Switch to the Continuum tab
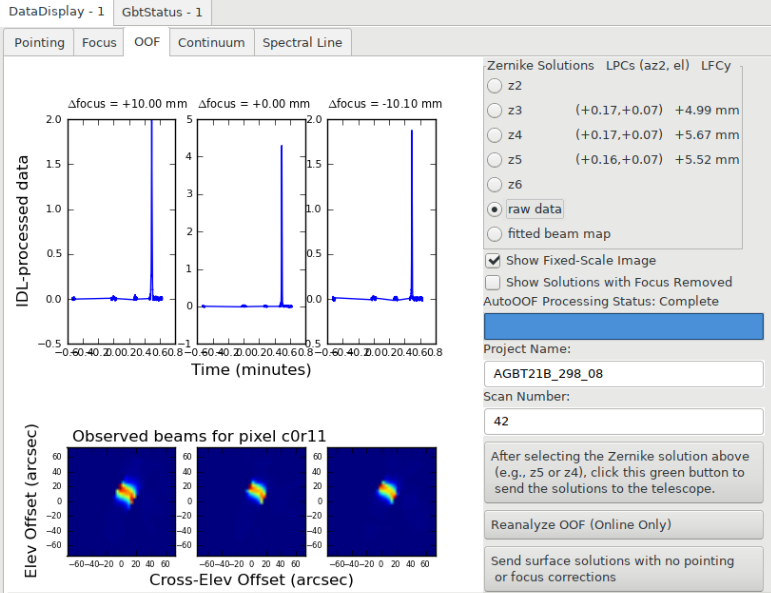This screenshot has height=593, width=771. pos(211,43)
